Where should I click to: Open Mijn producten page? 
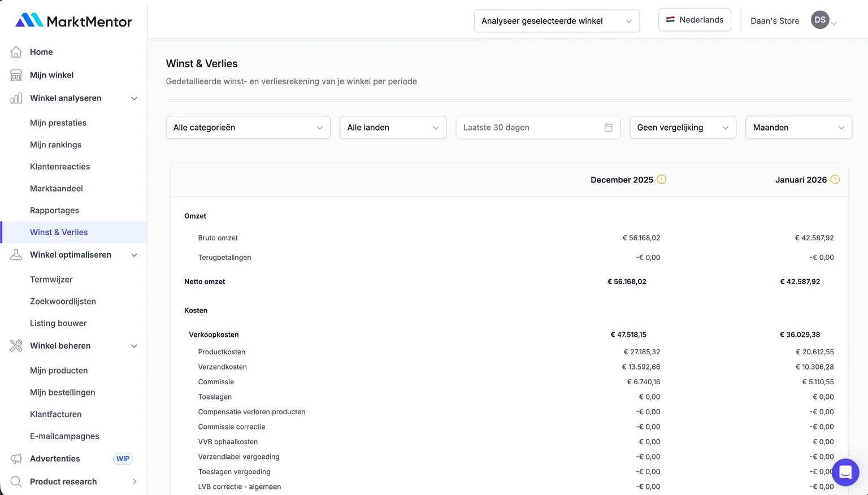point(59,371)
